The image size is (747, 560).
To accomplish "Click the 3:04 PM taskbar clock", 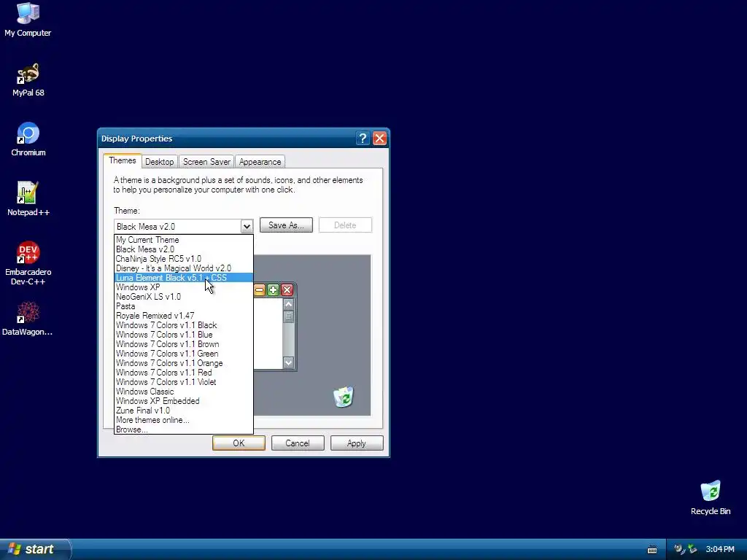I will pyautogui.click(x=720, y=550).
